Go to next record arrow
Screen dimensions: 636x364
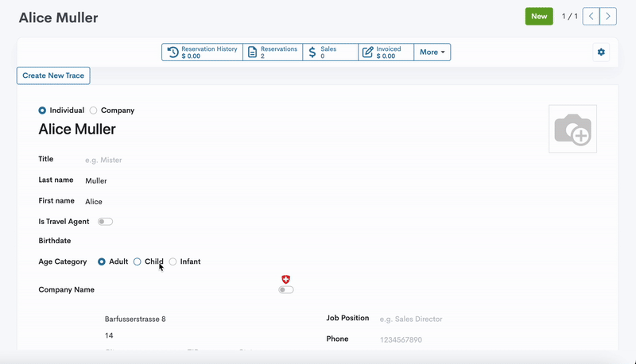[608, 16]
